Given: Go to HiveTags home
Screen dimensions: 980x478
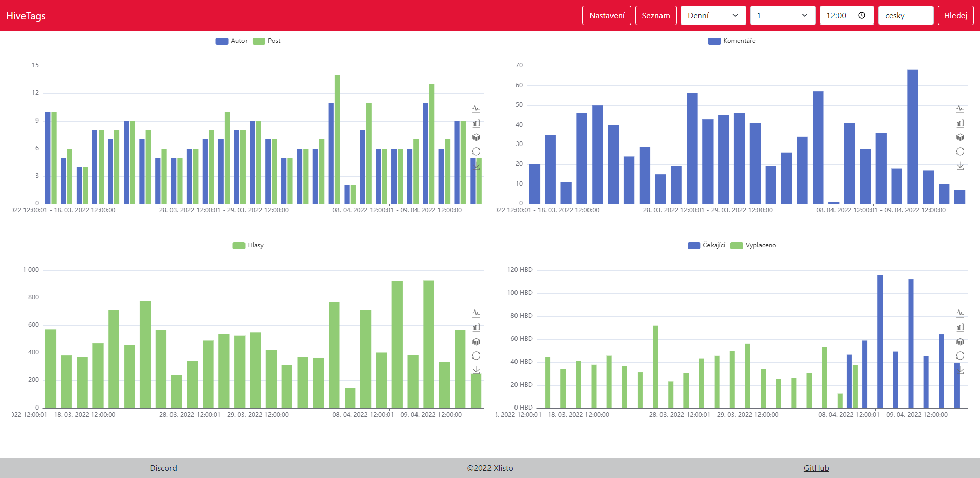Looking at the screenshot, I should coord(26,16).
